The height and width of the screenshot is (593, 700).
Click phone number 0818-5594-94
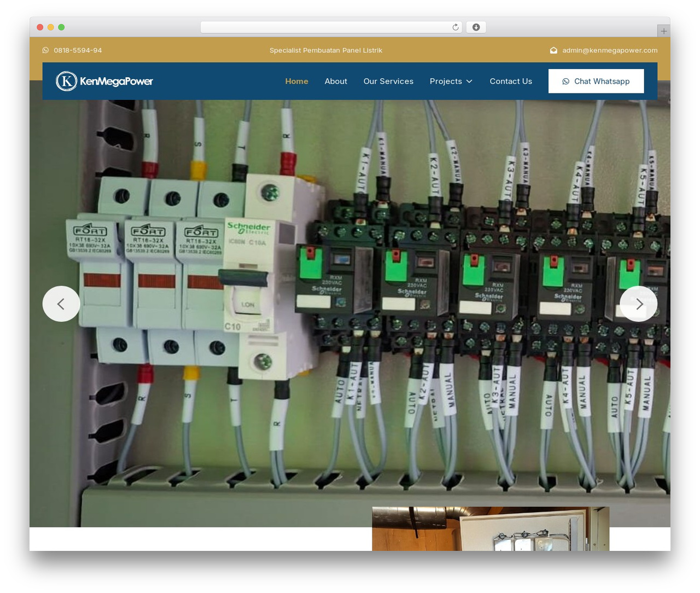pos(78,50)
